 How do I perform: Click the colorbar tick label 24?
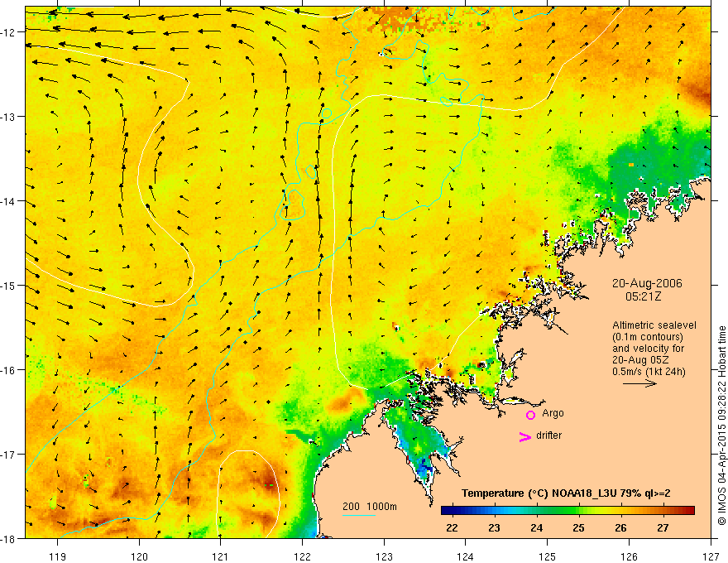point(536,527)
